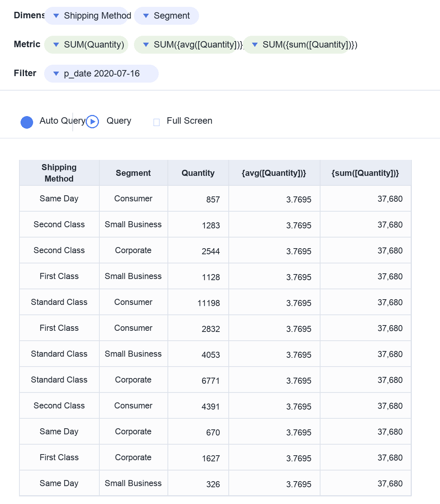Image resolution: width=440 pixels, height=504 pixels.
Task: Click the Full Screen text
Action: 190,121
